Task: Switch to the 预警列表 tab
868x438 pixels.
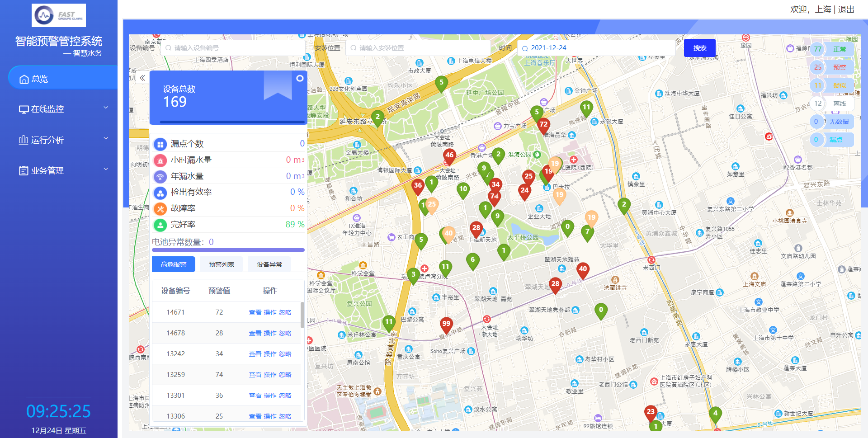Action: 221,264
